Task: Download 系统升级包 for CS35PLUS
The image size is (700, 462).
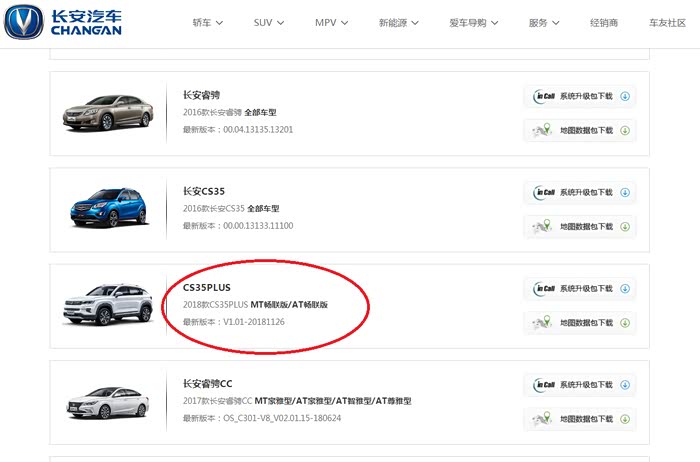Action: 580,288
